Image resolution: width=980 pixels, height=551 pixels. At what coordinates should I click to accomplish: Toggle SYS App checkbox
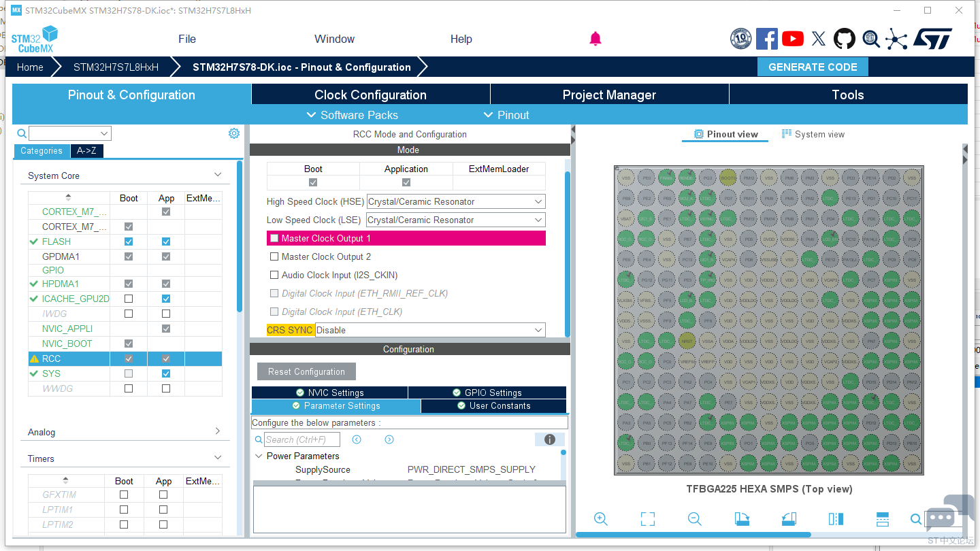(166, 373)
